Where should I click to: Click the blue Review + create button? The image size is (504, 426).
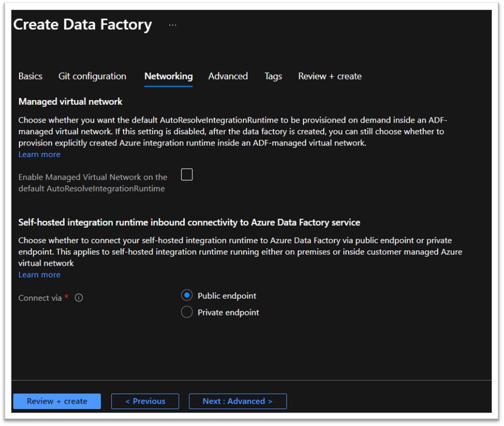pyautogui.click(x=57, y=401)
